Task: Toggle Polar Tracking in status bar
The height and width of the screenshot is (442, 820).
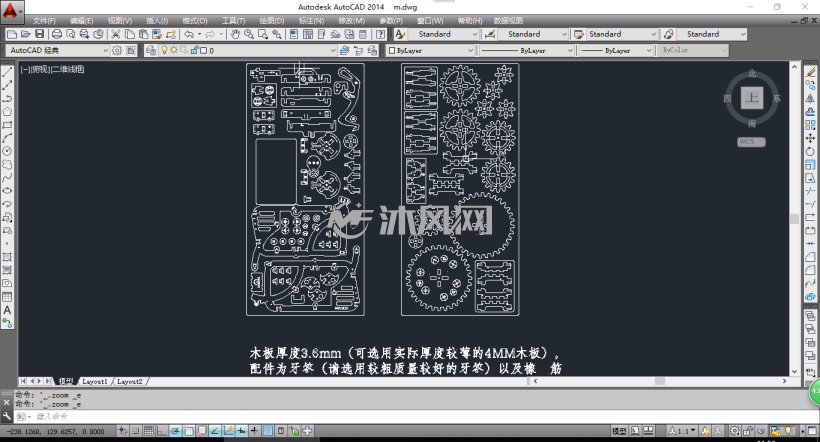Action: (175, 431)
